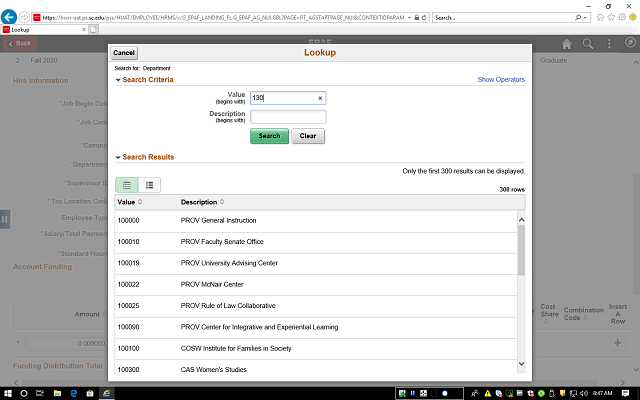Collapse the Search Criteria section
Viewport: 640px width, 400px height.
pyautogui.click(x=118, y=80)
